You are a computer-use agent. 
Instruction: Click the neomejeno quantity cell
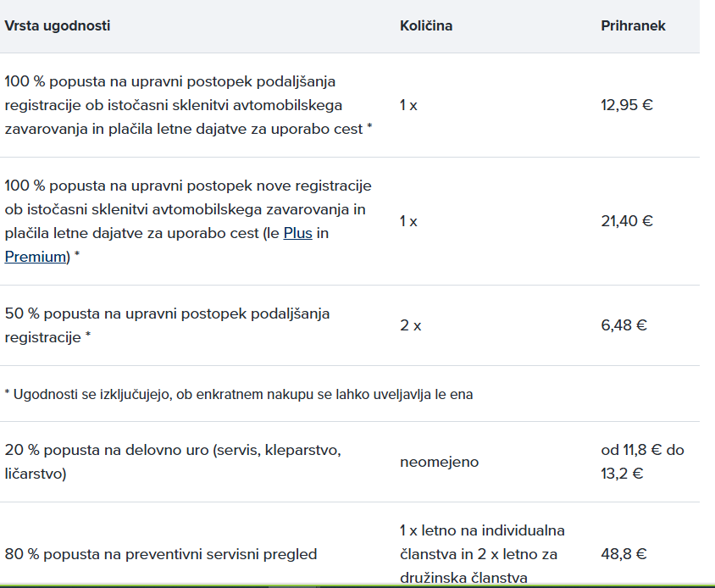click(439, 462)
